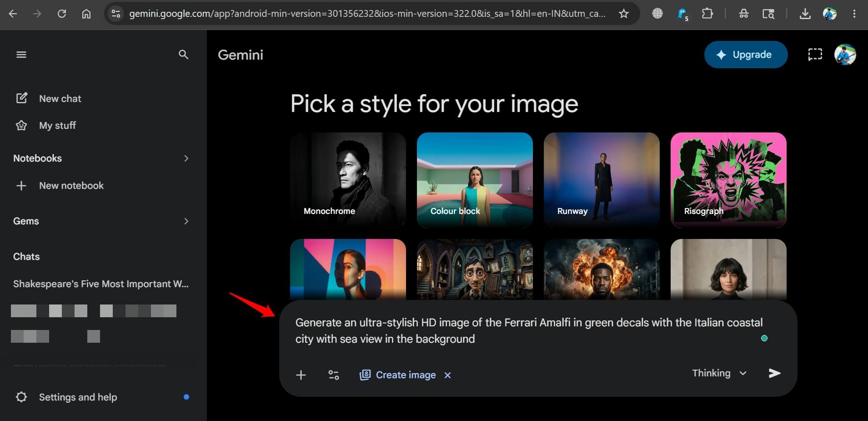
Task: Open the tools sliders icon in prompt box
Action: click(334, 375)
